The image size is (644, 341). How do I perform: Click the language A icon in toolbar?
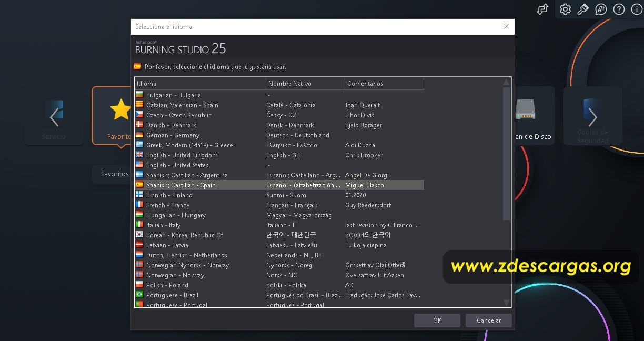(601, 9)
